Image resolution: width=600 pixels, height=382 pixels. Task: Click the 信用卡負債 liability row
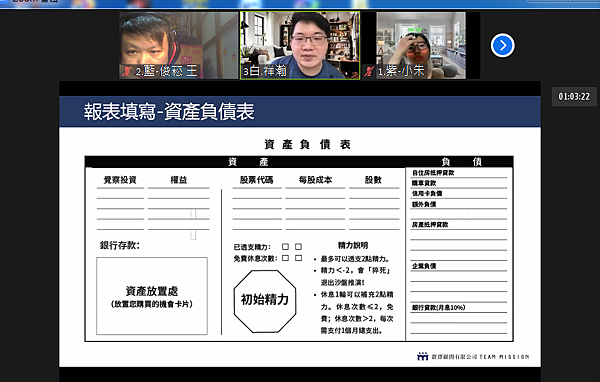click(x=459, y=194)
